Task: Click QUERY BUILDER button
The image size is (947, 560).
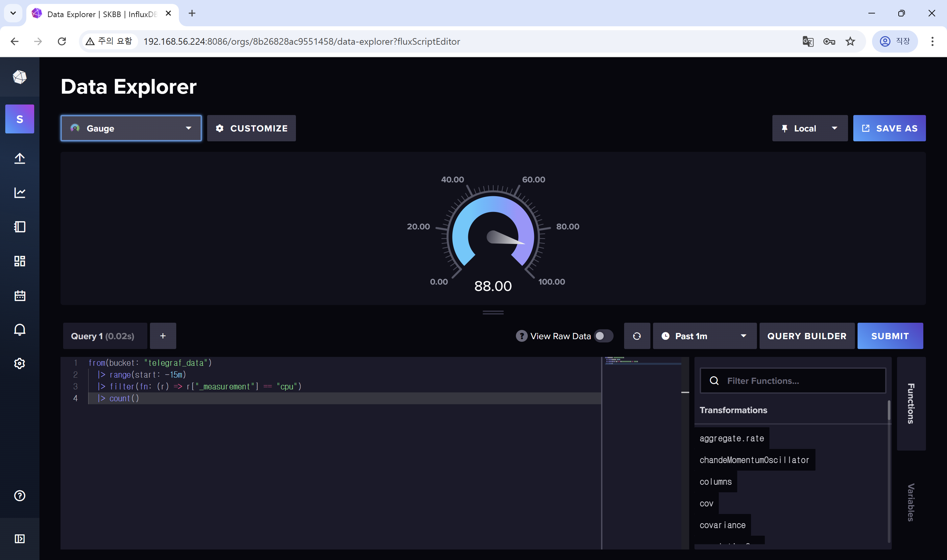Action: click(807, 336)
